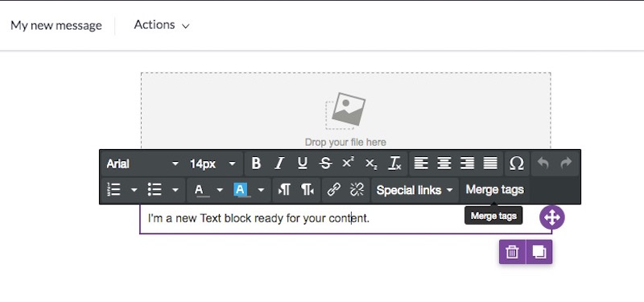Insert a bullet list
Image resolution: width=644 pixels, height=302 pixels.
click(x=155, y=190)
